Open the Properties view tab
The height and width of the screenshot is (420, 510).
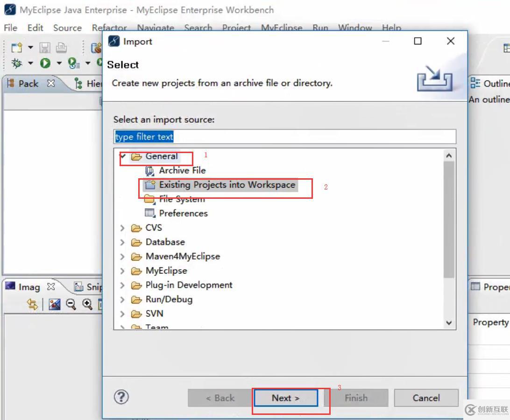click(490, 287)
